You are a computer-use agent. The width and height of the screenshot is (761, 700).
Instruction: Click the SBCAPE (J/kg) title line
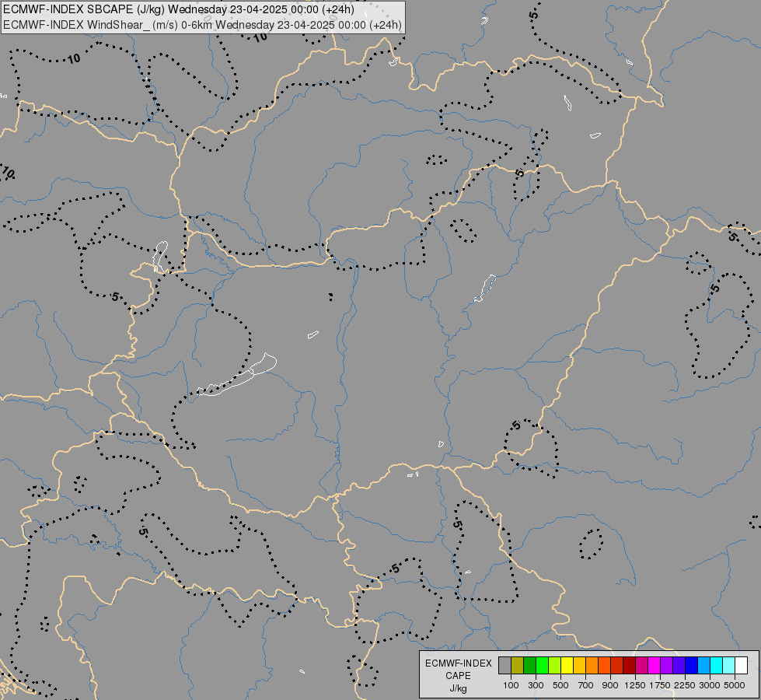point(179,9)
